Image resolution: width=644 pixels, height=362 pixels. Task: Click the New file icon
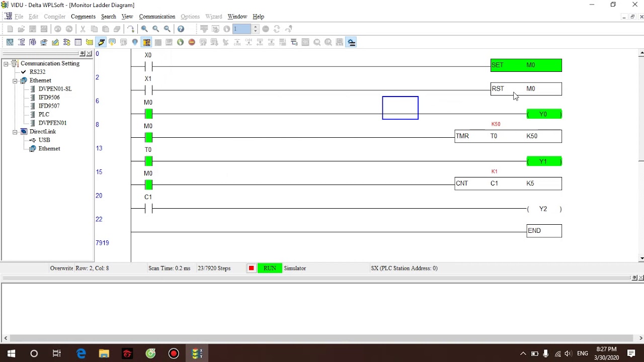10,29
